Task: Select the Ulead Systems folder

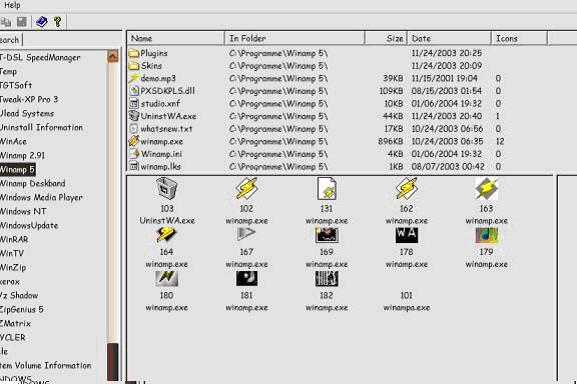Action: click(x=27, y=113)
